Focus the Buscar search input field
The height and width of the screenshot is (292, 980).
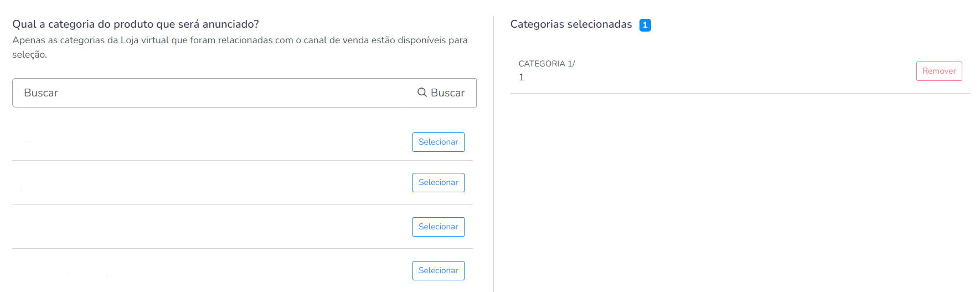(x=209, y=93)
